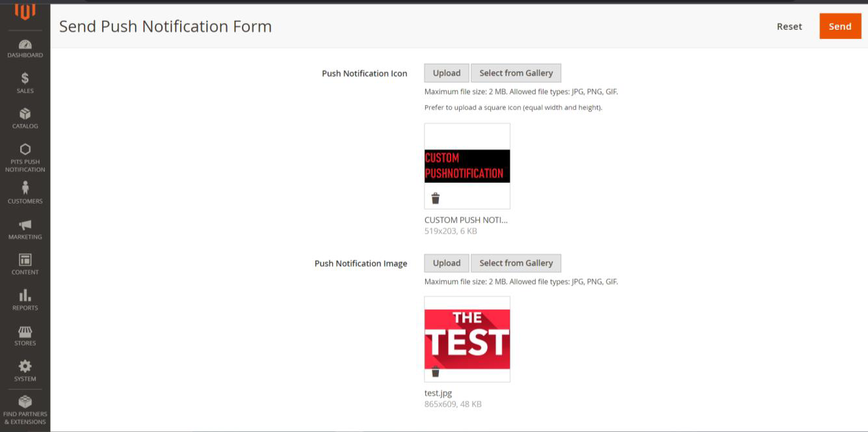Open Find Partners & Extensions icon

click(x=25, y=402)
